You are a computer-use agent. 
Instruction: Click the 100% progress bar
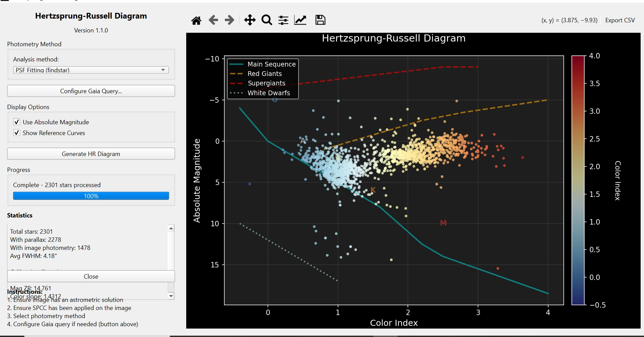(x=91, y=196)
